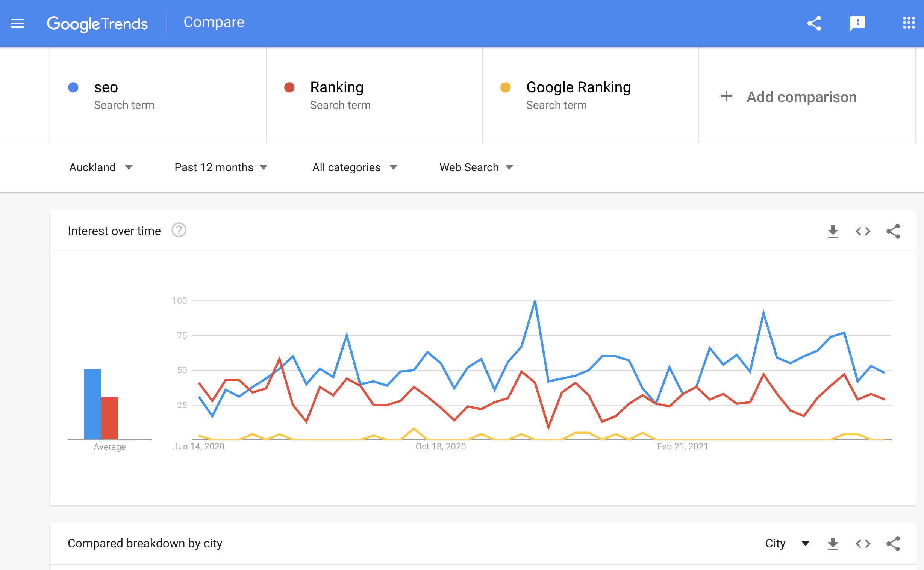Change region using the Auckland dropdown
Viewport: 924px width, 570px height.
coord(101,167)
